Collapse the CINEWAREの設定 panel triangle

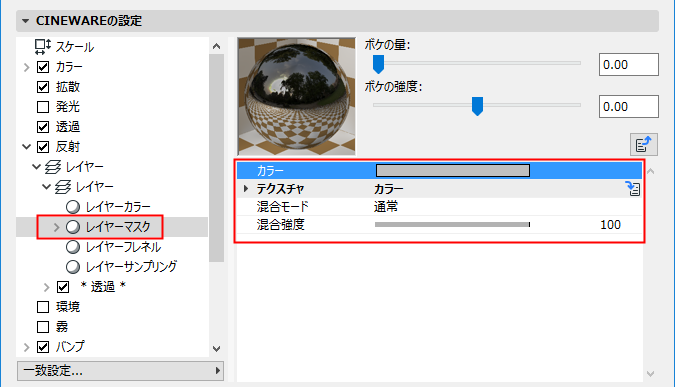point(25,21)
